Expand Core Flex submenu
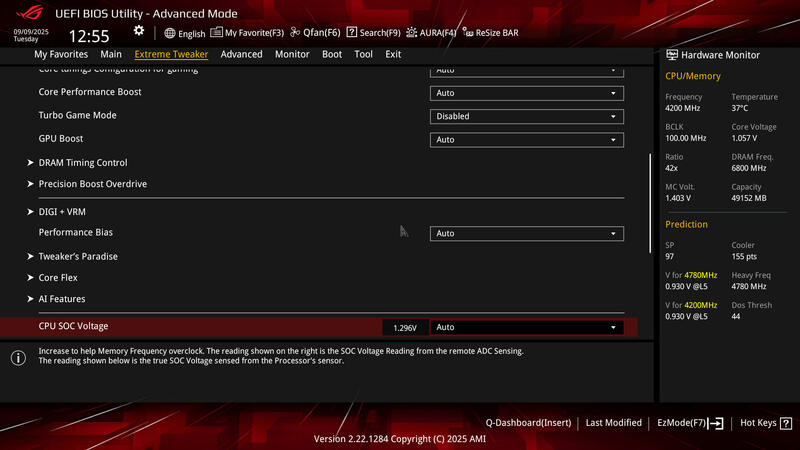Image resolution: width=800 pixels, height=450 pixels. pyautogui.click(x=58, y=278)
